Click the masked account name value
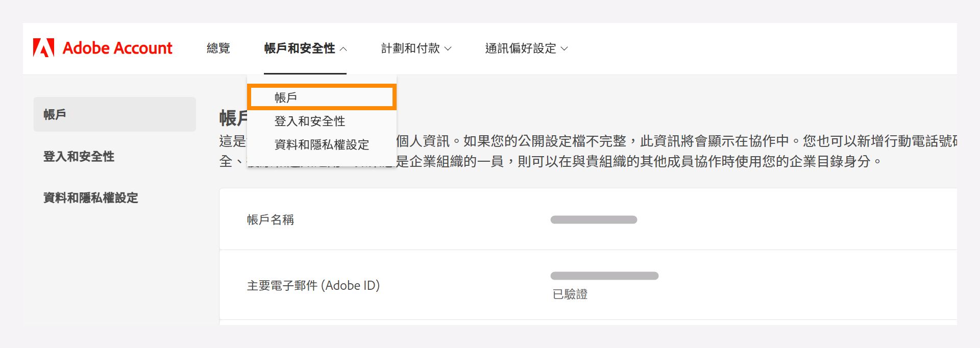The height and width of the screenshot is (348, 980). (594, 219)
